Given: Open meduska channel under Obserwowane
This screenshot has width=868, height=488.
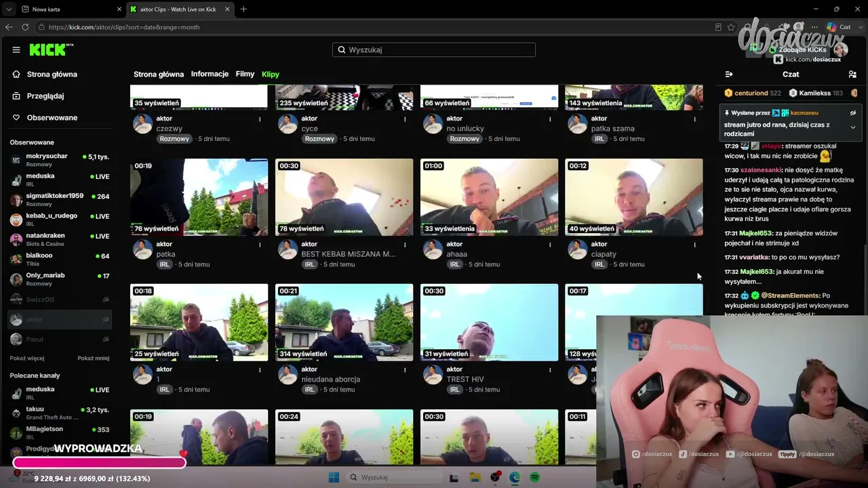Looking at the screenshot, I should [x=60, y=179].
